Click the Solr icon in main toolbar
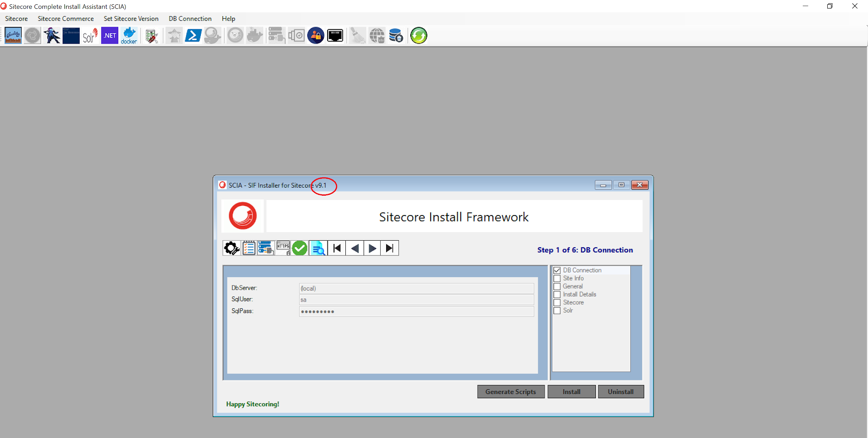868x438 pixels. click(x=90, y=36)
